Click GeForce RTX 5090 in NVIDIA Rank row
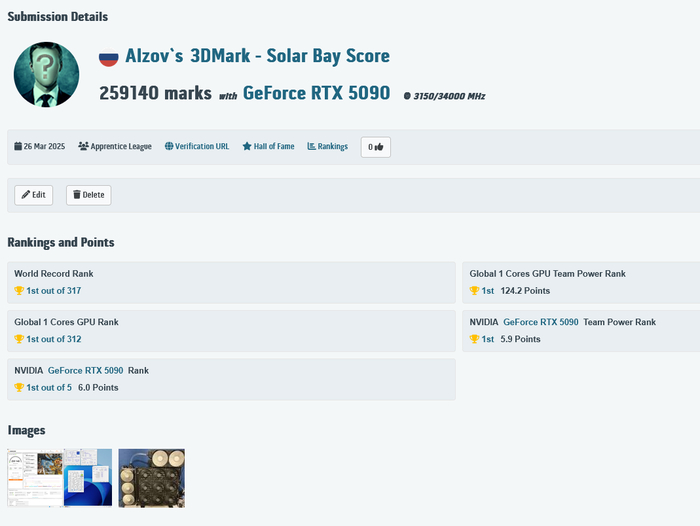 [85, 370]
